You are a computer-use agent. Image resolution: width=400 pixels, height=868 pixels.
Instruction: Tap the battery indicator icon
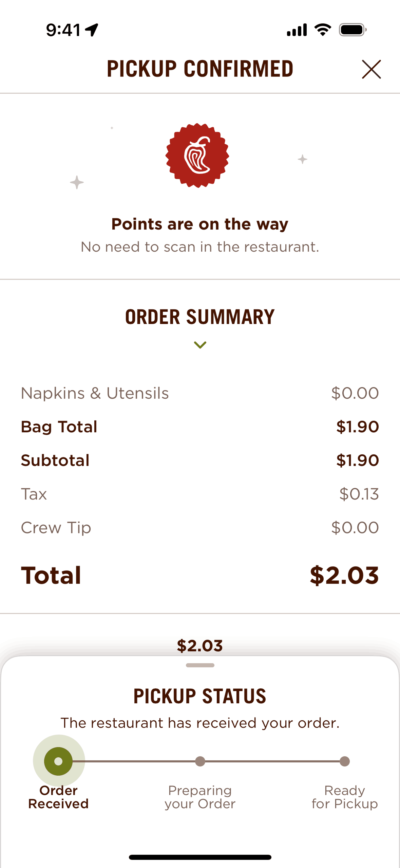353,30
